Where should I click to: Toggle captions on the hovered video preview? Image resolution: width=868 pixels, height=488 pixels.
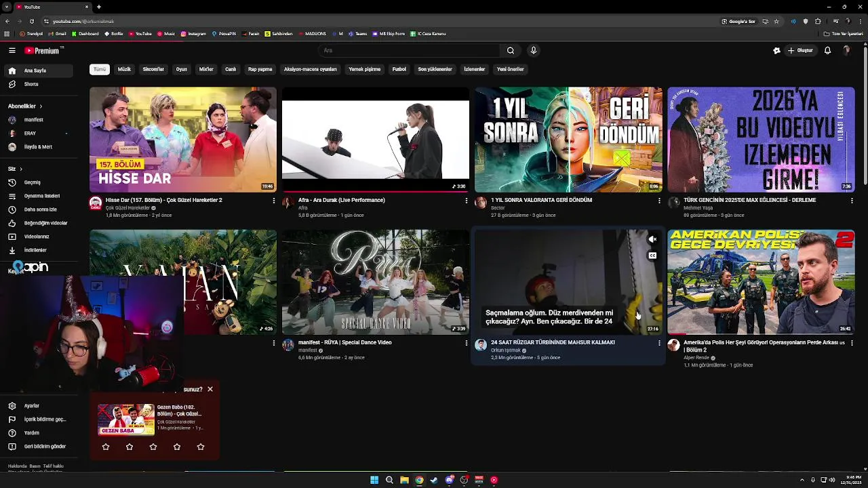pyautogui.click(x=652, y=256)
